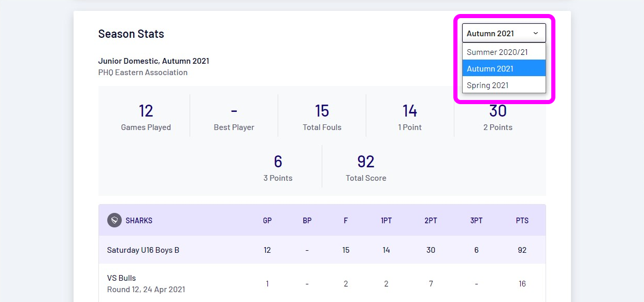Click the GP column header

tap(267, 221)
